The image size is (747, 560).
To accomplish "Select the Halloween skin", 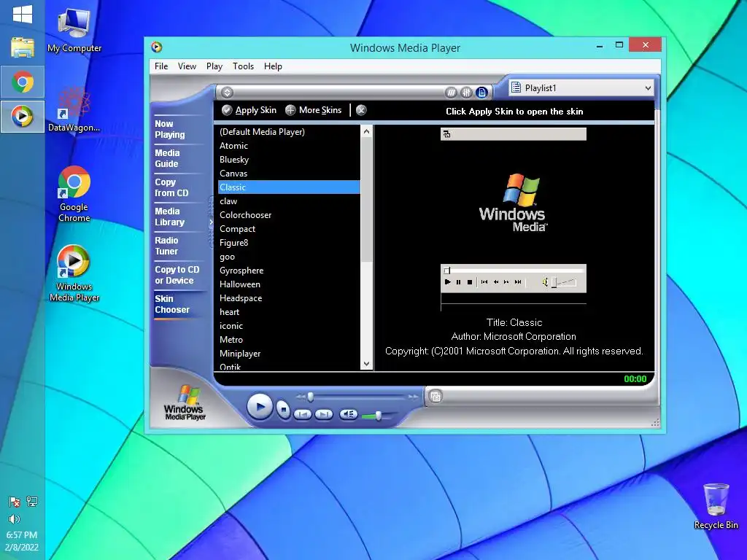I will (x=289, y=284).
